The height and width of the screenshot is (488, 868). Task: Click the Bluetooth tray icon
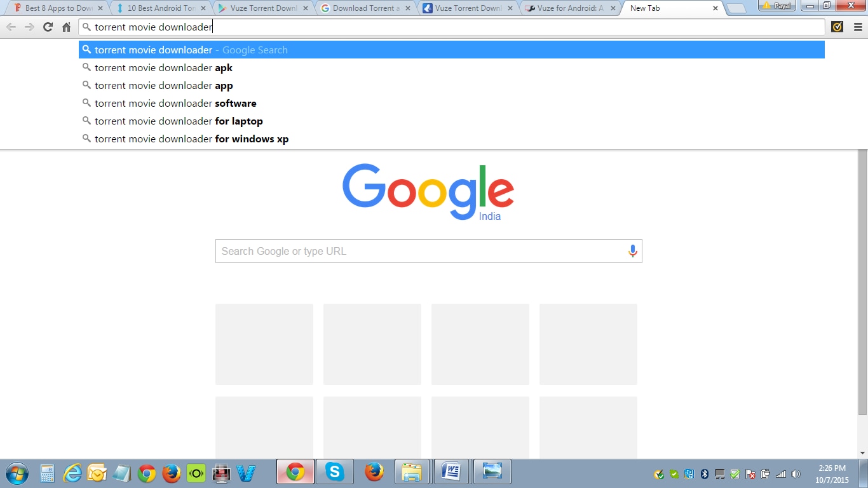[x=704, y=474]
